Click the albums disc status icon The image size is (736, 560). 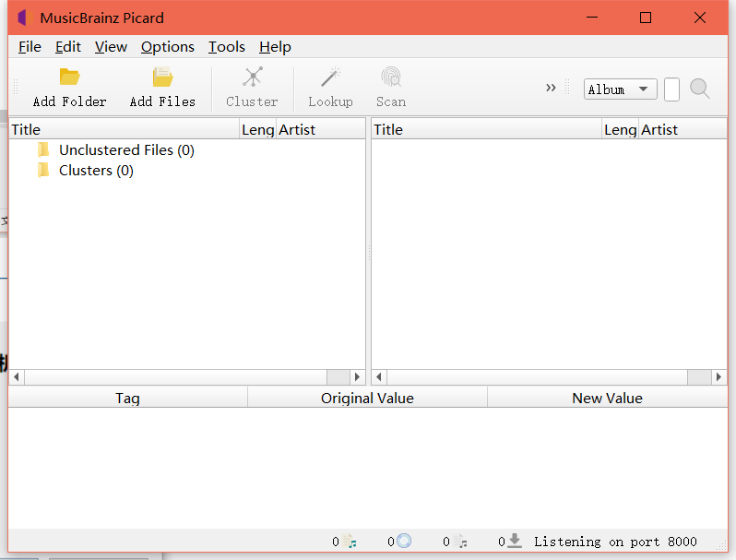click(x=404, y=541)
